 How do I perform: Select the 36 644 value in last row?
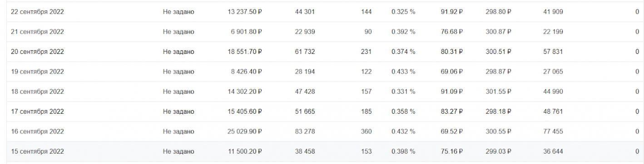pos(553,151)
